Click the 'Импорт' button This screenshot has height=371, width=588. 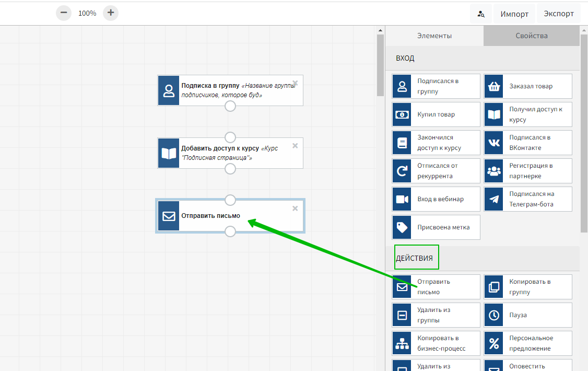click(x=514, y=14)
